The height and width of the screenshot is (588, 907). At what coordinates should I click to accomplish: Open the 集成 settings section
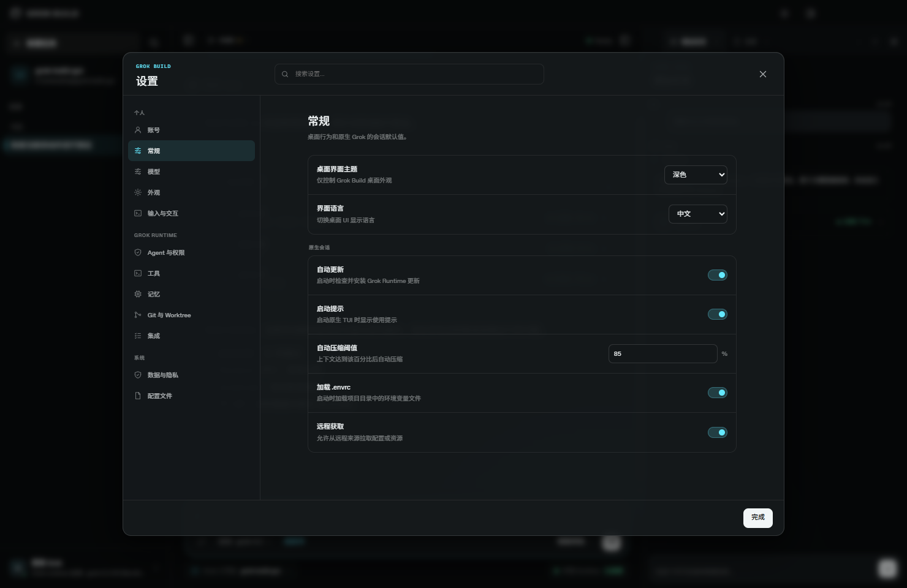pyautogui.click(x=191, y=336)
